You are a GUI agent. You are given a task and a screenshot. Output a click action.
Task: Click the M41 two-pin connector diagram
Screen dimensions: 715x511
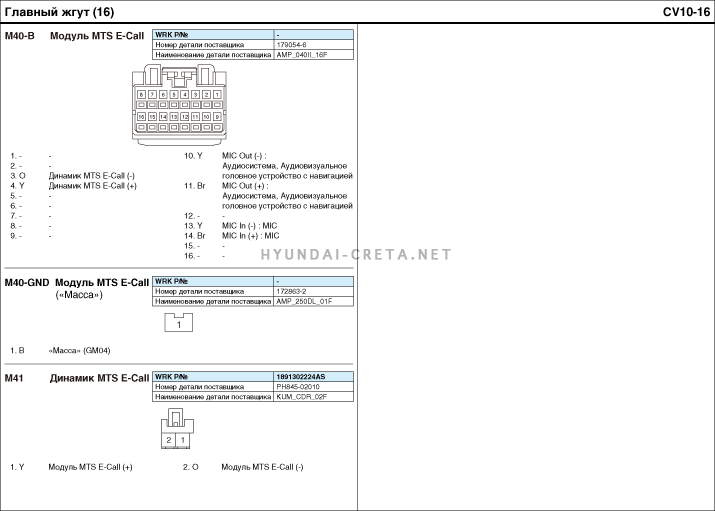tap(177, 428)
